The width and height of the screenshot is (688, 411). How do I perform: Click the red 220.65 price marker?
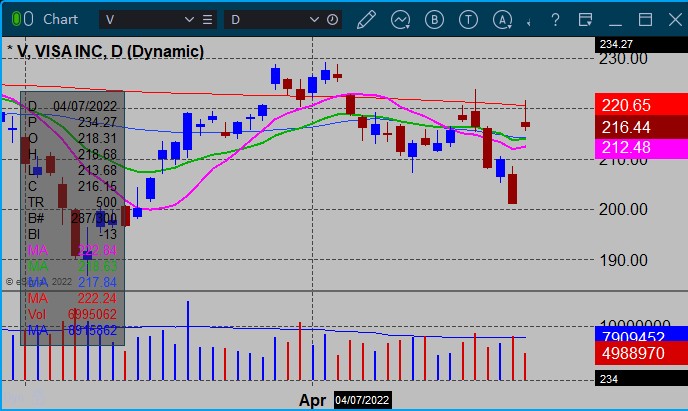point(641,105)
